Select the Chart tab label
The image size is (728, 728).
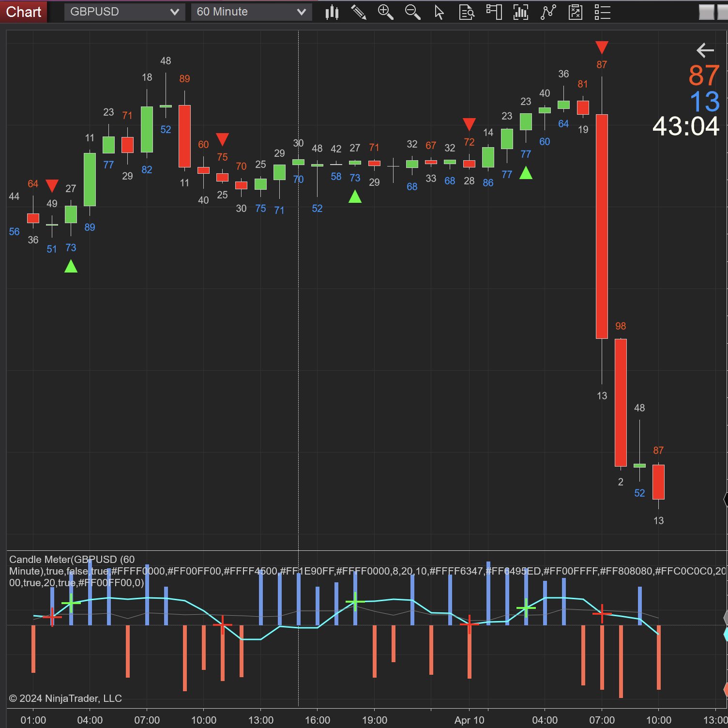click(23, 12)
